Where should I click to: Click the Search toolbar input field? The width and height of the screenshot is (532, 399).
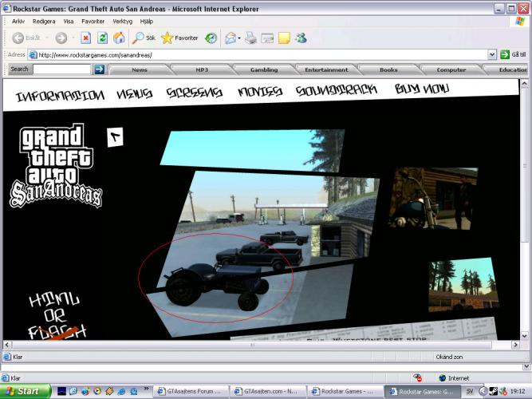tap(61, 69)
